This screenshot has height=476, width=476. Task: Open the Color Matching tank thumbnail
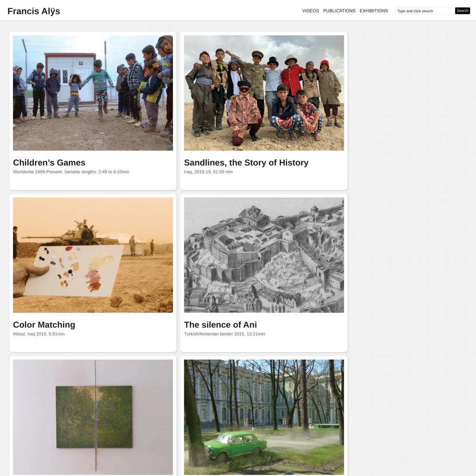[93, 255]
